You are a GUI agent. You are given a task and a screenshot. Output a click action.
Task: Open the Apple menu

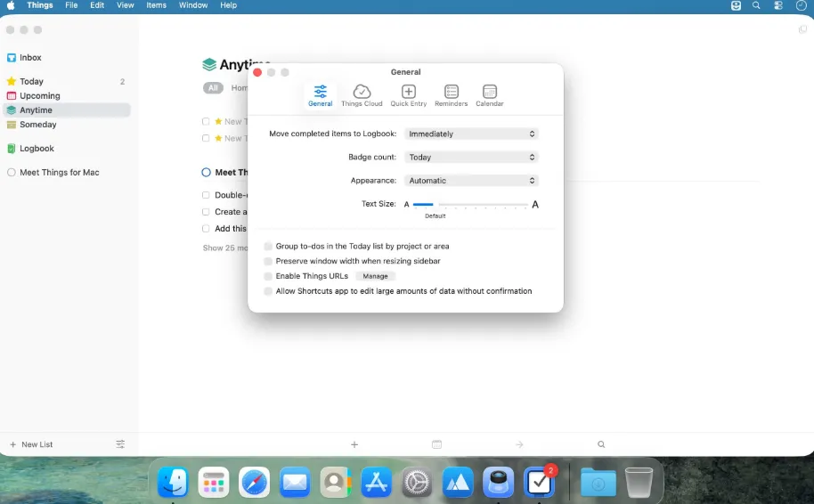(x=11, y=5)
